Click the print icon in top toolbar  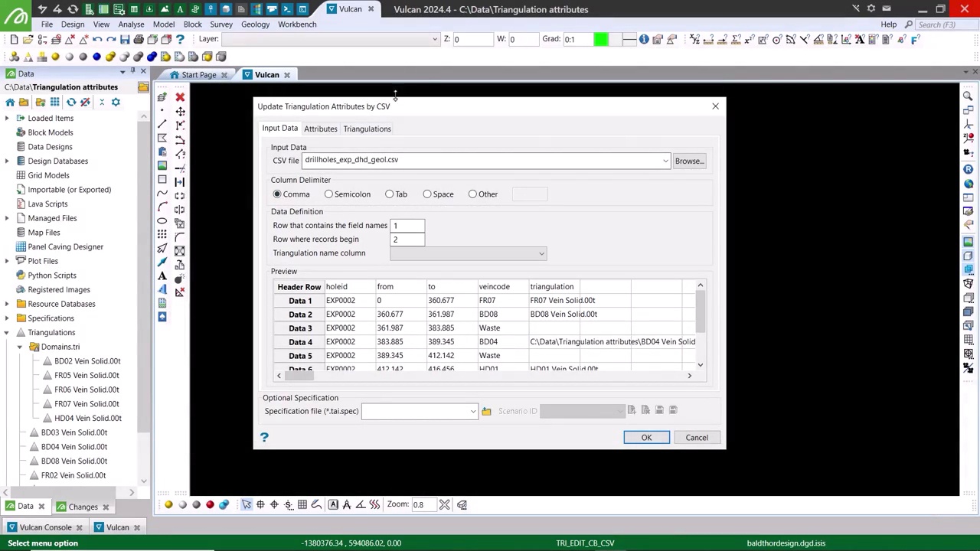point(139,39)
